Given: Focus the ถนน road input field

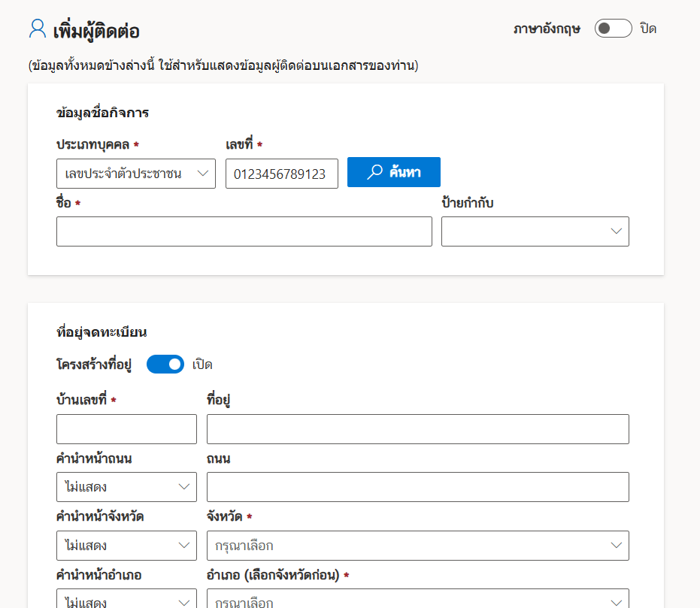Looking at the screenshot, I should pyautogui.click(x=417, y=487).
